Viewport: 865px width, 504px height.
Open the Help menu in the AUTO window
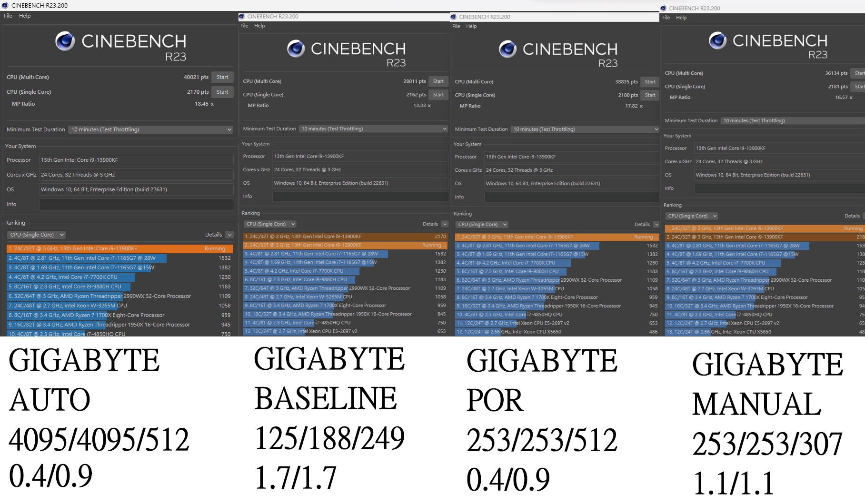25,16
